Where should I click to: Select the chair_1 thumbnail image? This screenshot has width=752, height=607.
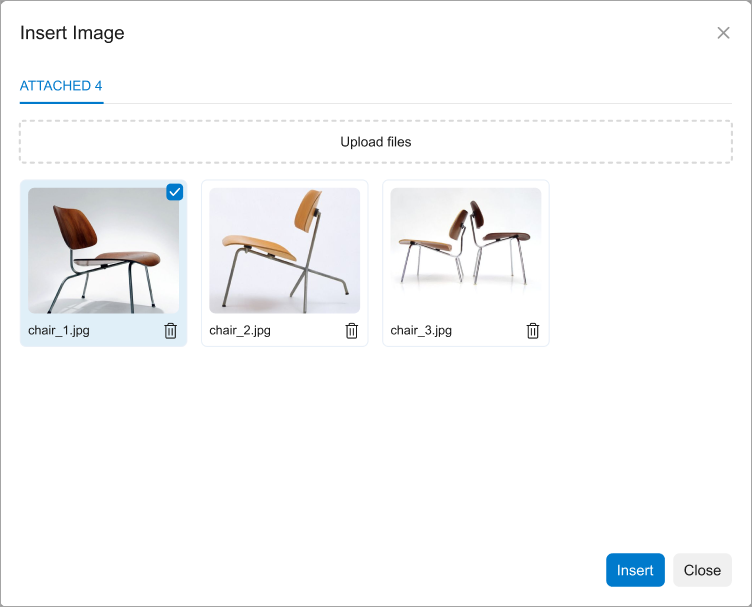(103, 250)
